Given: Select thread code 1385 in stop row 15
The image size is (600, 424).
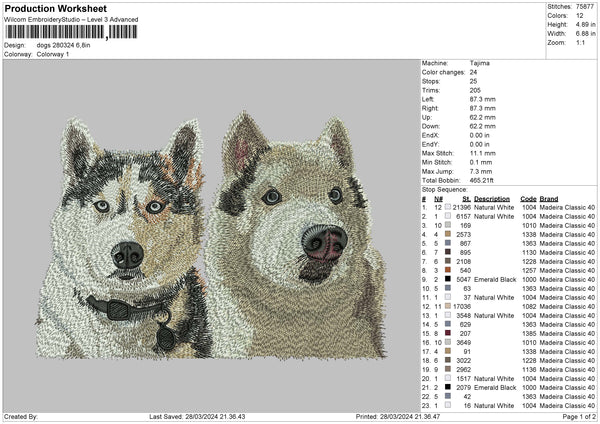Looking at the screenshot, I should coord(529,333).
